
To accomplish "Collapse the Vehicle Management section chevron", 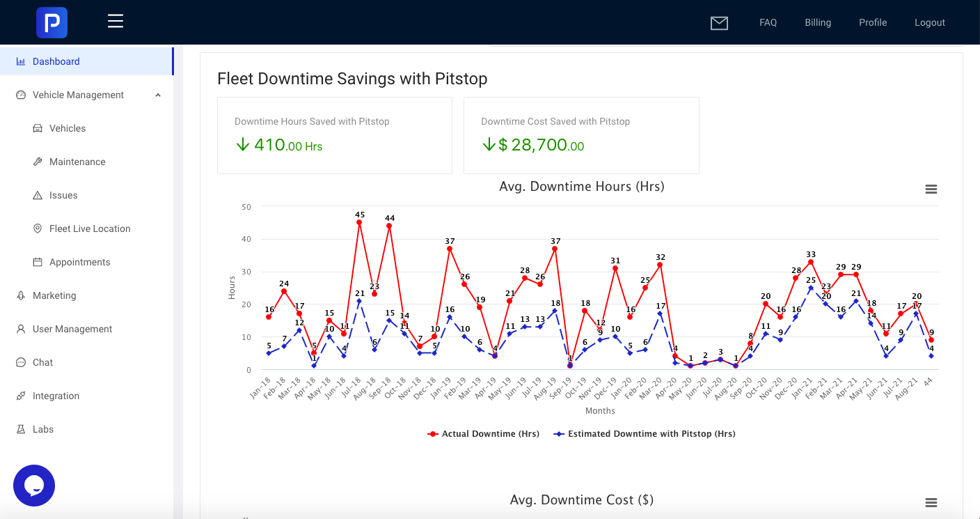I will pos(158,95).
